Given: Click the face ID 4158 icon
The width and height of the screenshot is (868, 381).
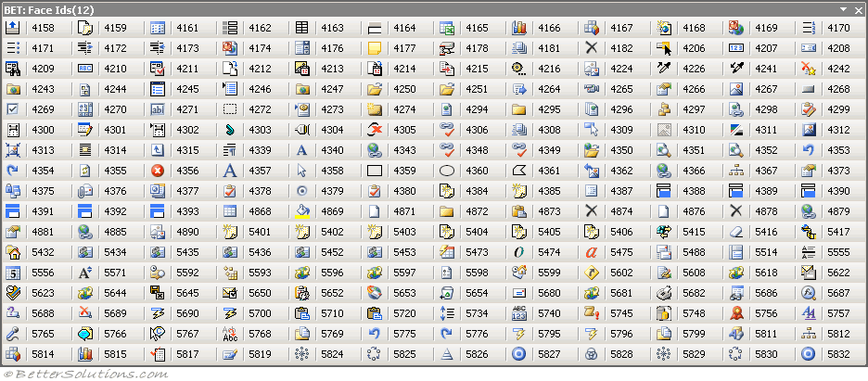Looking at the screenshot, I should (x=12, y=28).
